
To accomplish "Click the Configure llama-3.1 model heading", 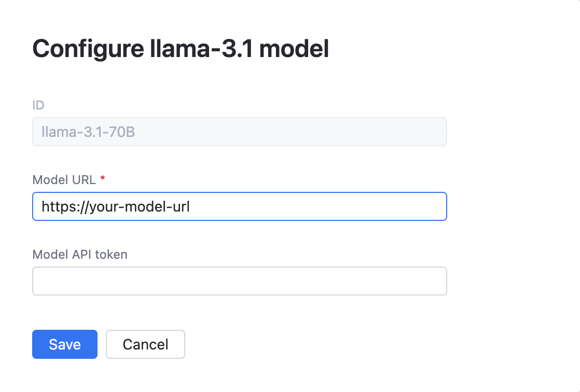I will click(x=181, y=49).
